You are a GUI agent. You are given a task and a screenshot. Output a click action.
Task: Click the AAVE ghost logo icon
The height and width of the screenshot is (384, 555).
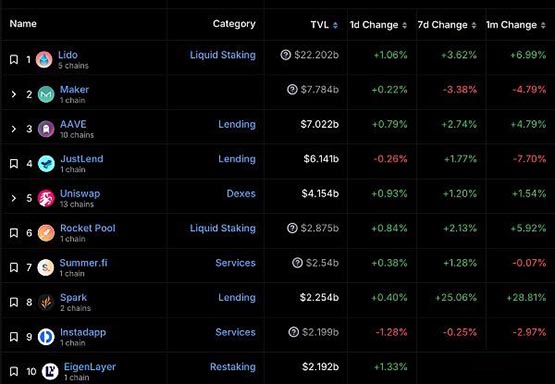coord(46,128)
